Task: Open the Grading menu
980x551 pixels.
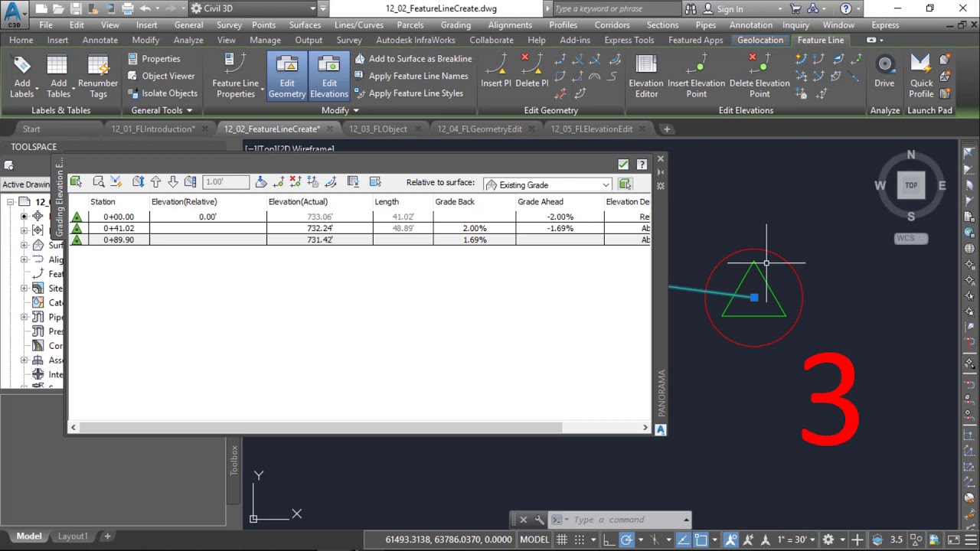Action: point(456,24)
